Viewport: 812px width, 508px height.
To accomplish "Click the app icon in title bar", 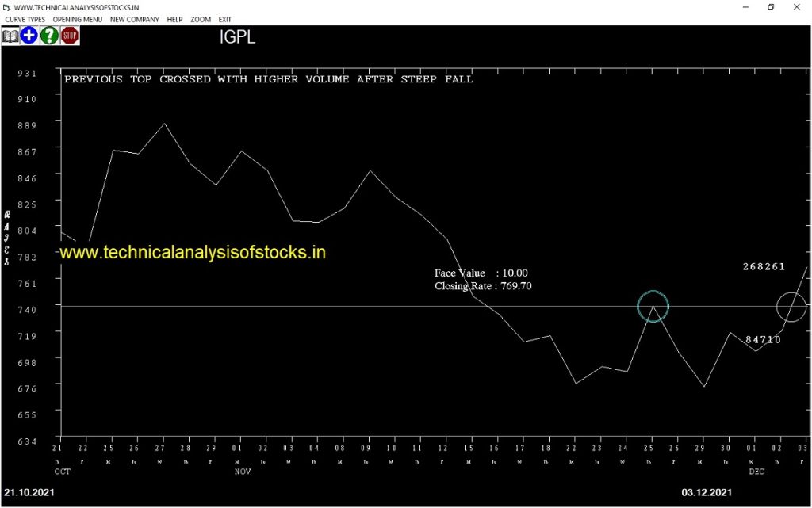I will pyautogui.click(x=6, y=7).
